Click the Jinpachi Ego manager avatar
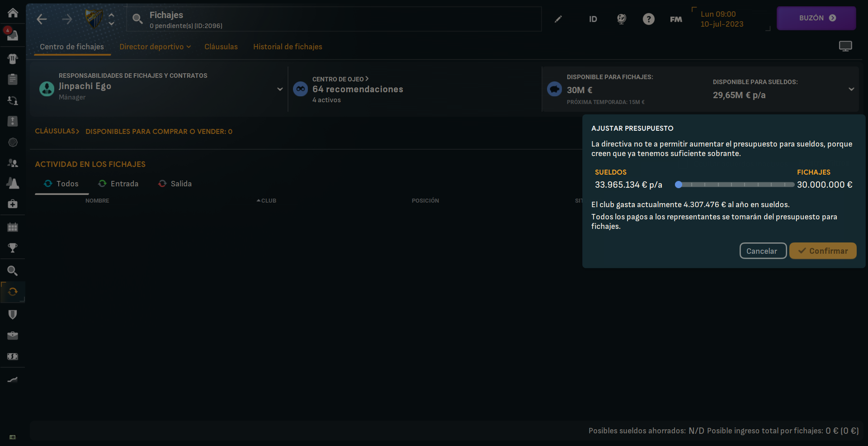The width and height of the screenshot is (868, 446). tap(47, 89)
